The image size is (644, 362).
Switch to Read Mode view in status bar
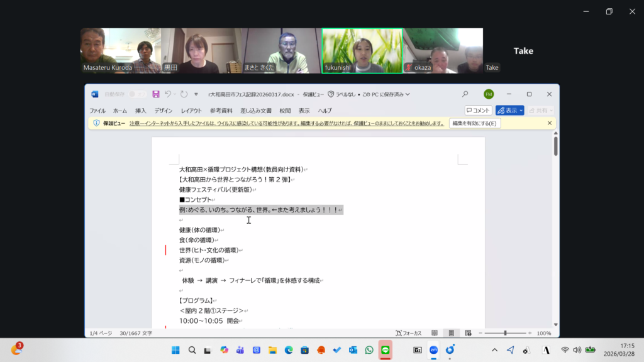[x=435, y=333]
